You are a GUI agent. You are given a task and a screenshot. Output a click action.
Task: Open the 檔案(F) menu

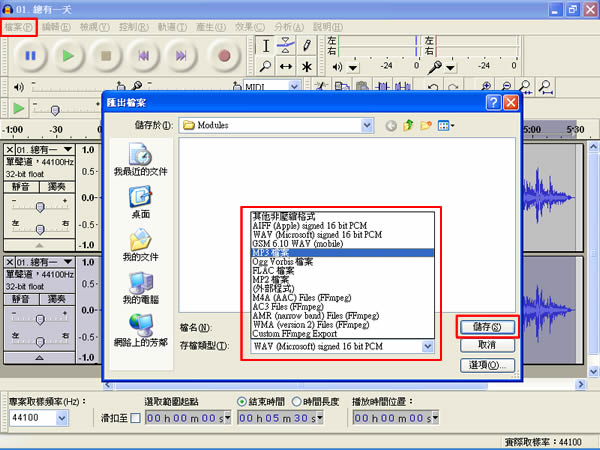19,27
